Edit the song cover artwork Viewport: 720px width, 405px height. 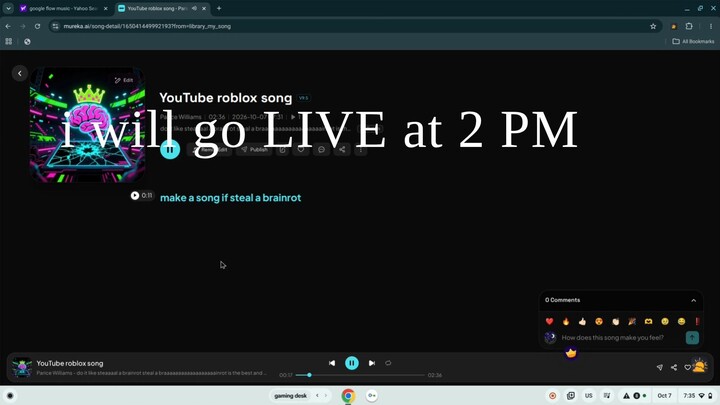(124, 80)
